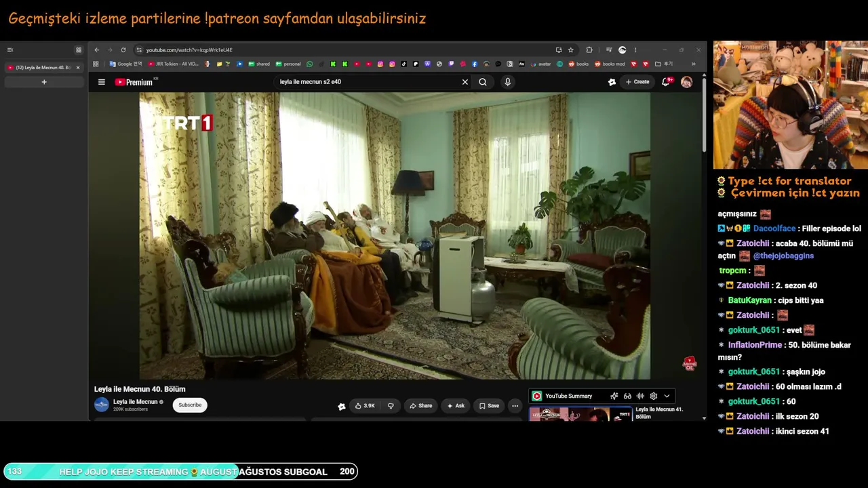
Task: Click the install-app icon in address bar
Action: 559,49
